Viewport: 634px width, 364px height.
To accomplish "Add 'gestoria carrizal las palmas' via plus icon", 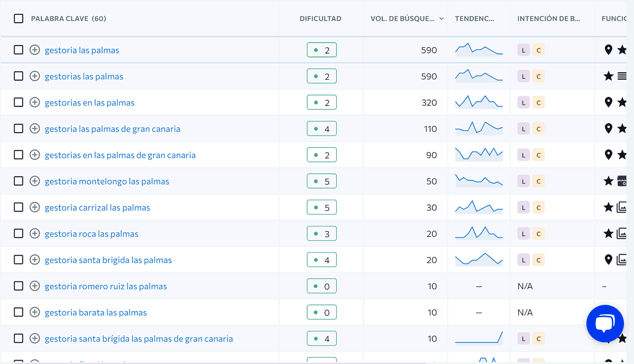I will pyautogui.click(x=35, y=208).
